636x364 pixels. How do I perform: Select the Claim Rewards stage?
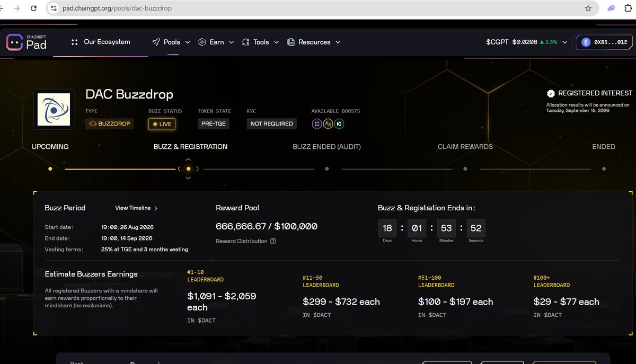(465, 147)
